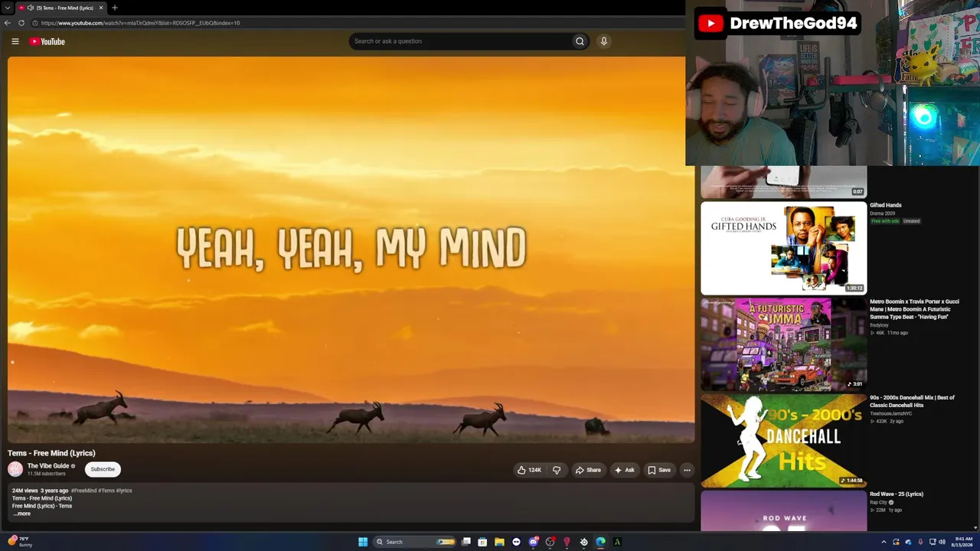Screen dimensions: 980x551
Task: Subscribe to The Vibe Guide channel
Action: point(103,469)
